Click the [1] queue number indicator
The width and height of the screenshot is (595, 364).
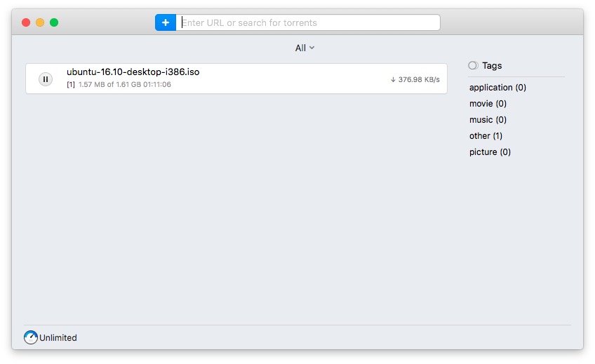(71, 85)
